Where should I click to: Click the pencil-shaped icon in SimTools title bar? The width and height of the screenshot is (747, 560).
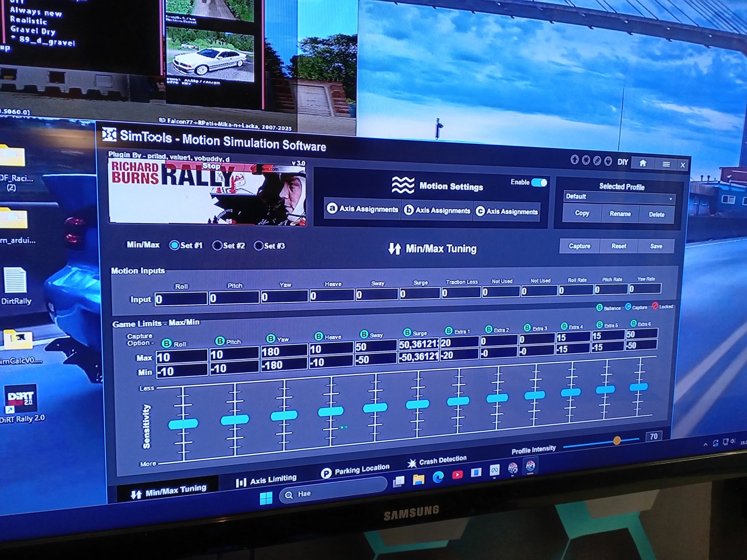[597, 161]
